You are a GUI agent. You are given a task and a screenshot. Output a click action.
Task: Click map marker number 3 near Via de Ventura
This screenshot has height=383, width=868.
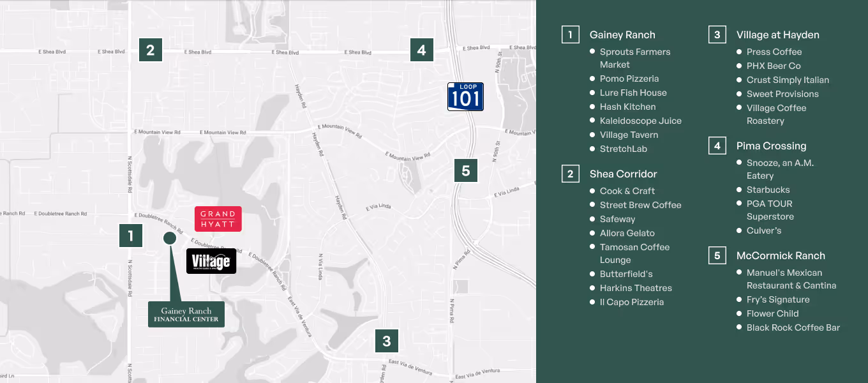(x=387, y=341)
